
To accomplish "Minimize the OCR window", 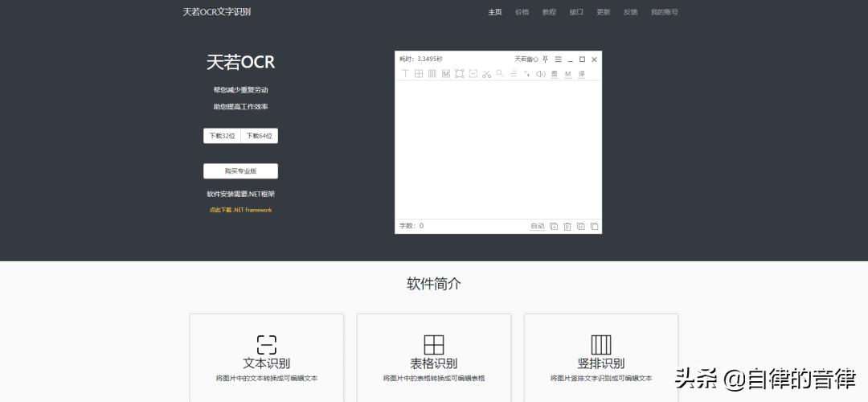I will pos(570,59).
